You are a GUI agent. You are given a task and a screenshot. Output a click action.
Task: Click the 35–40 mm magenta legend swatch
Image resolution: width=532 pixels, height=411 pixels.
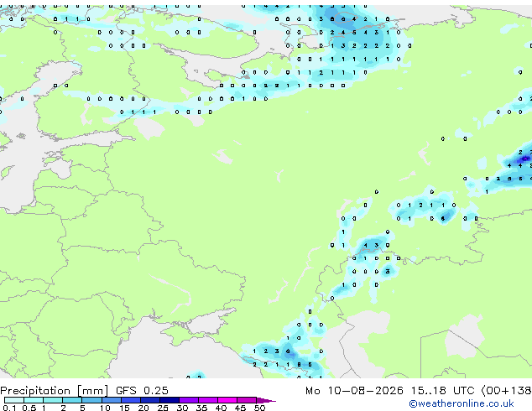208,400
